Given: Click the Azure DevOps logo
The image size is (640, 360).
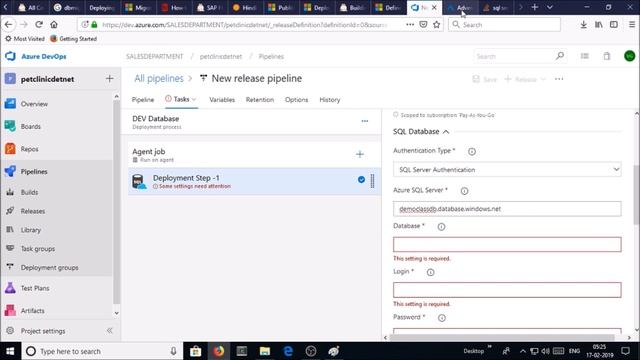Looking at the screenshot, I should [10, 56].
